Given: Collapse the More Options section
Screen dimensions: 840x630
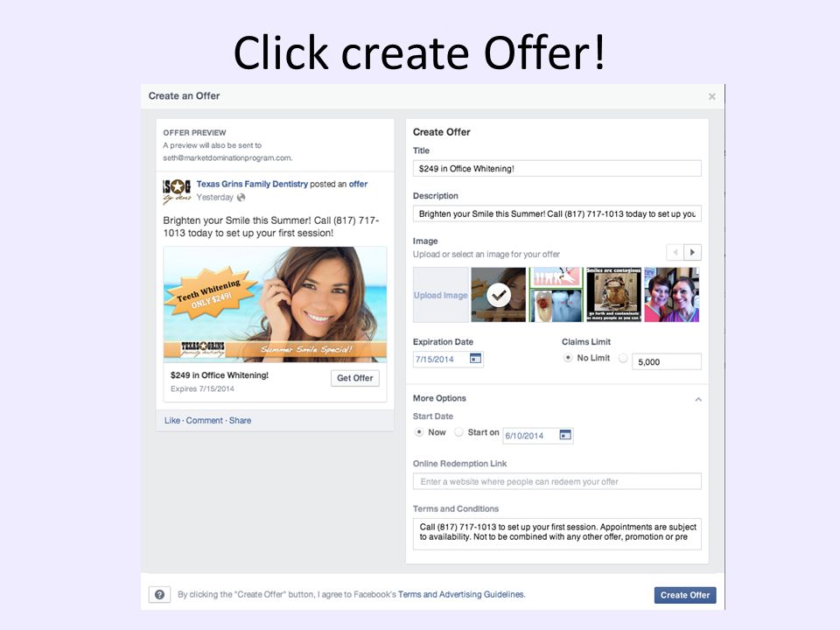Looking at the screenshot, I should click(x=698, y=399).
